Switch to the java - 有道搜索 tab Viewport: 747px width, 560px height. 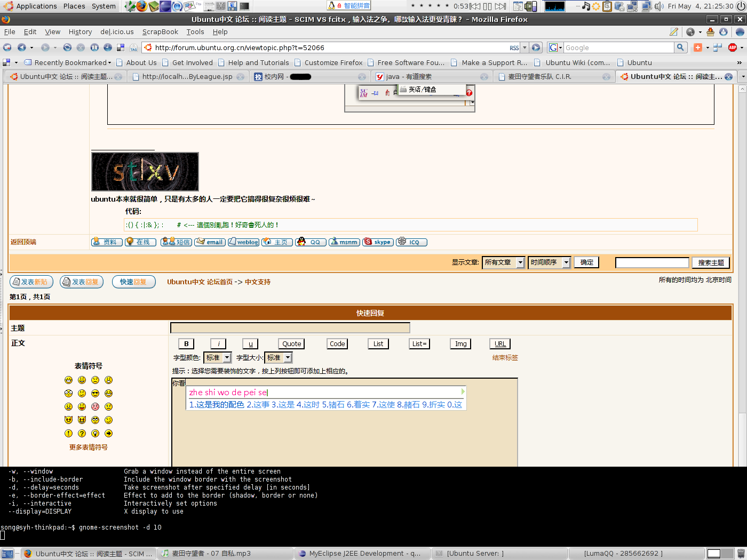point(432,77)
